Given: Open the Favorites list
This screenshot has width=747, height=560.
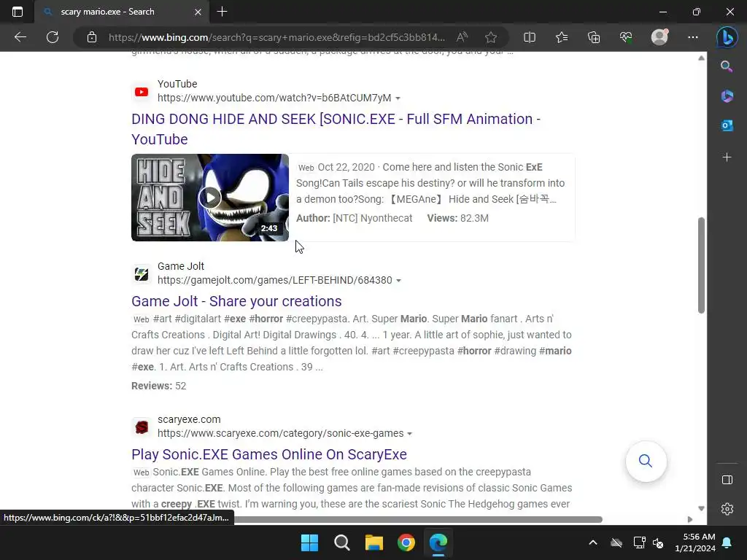Looking at the screenshot, I should (x=562, y=37).
